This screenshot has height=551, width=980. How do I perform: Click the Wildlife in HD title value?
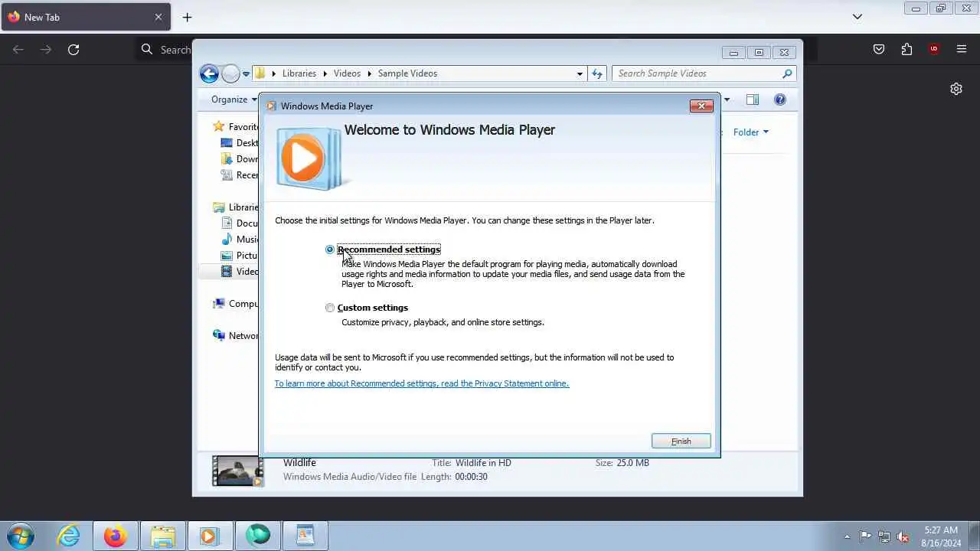point(483,463)
